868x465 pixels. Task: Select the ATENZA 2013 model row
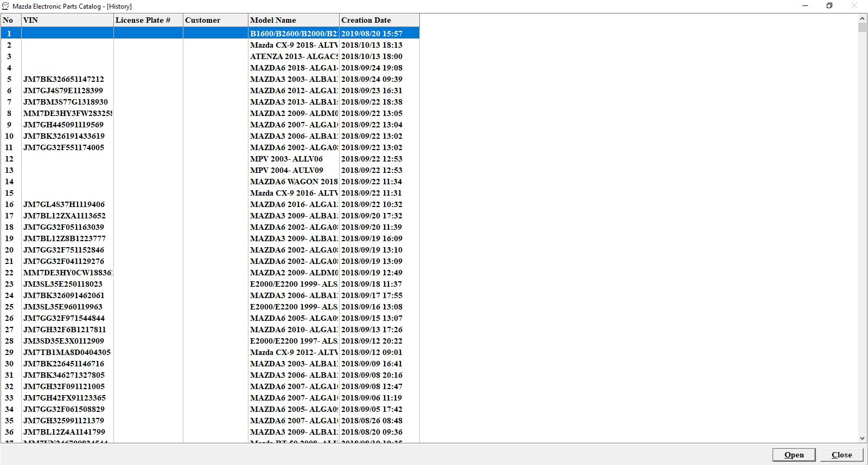[x=293, y=56]
